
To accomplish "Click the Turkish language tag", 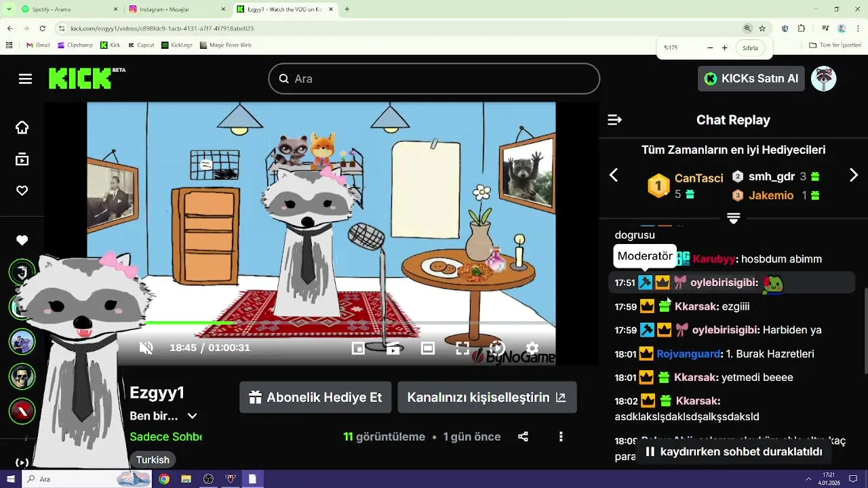I will [153, 460].
